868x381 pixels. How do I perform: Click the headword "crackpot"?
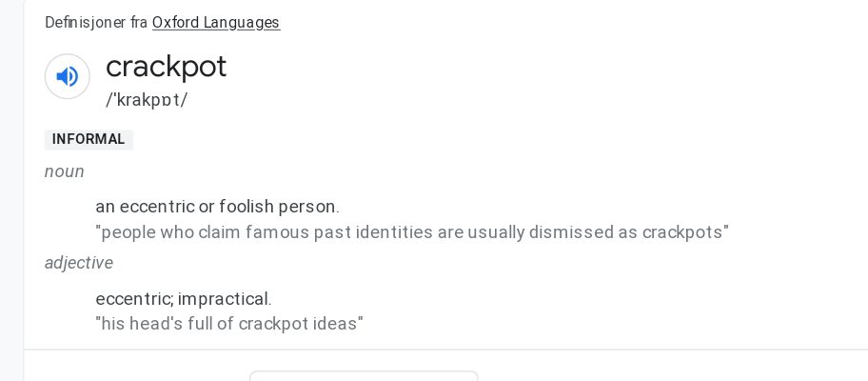[x=166, y=66]
